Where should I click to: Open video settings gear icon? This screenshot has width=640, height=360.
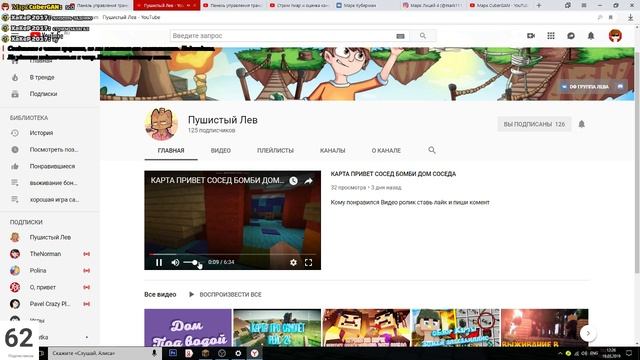click(293, 262)
